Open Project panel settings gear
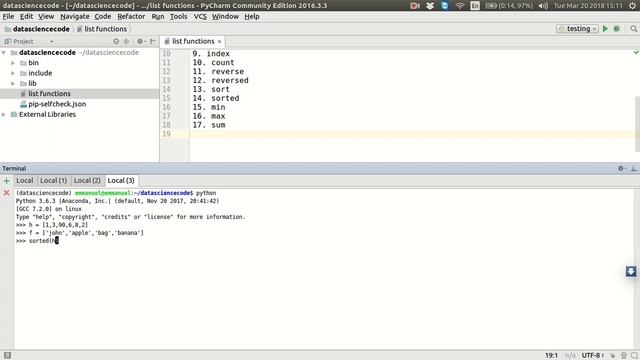The width and height of the screenshot is (640, 360). (x=141, y=41)
